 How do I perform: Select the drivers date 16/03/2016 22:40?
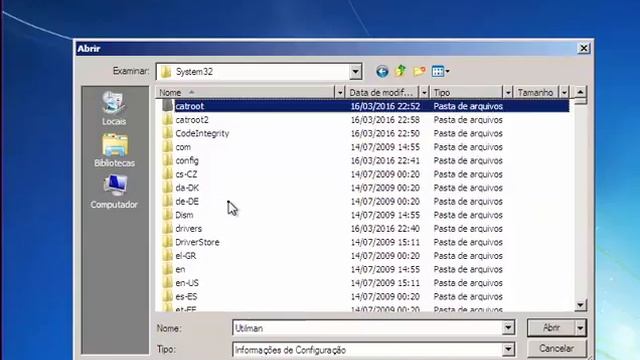click(385, 228)
